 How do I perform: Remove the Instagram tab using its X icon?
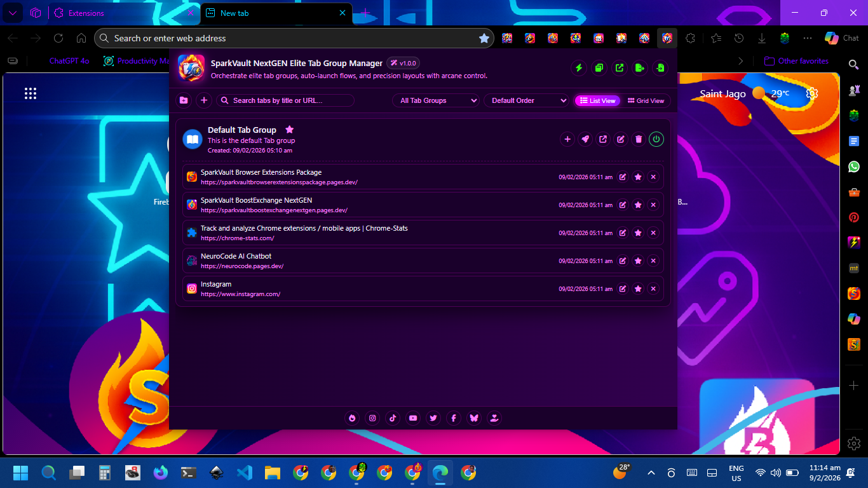tap(653, 289)
